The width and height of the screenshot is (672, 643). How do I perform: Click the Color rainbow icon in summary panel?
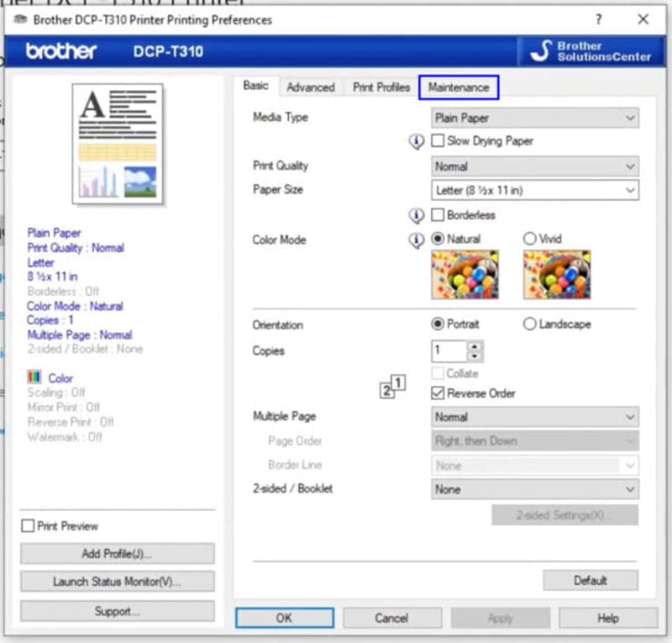click(34, 377)
